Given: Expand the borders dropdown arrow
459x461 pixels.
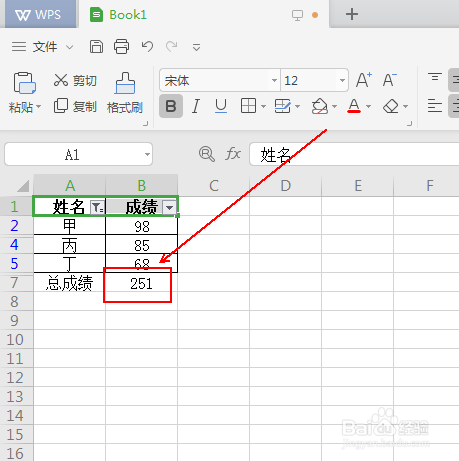Looking at the screenshot, I should [x=263, y=107].
